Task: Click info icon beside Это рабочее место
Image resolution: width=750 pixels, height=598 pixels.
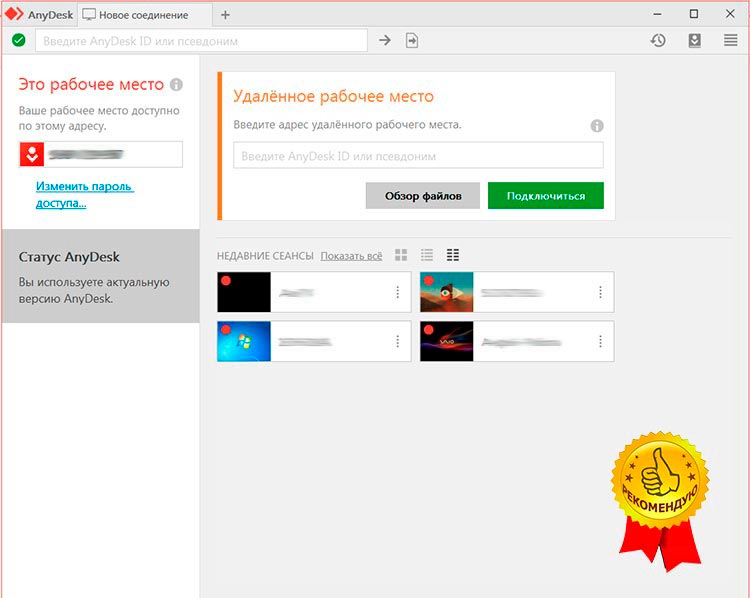Action: [176, 85]
